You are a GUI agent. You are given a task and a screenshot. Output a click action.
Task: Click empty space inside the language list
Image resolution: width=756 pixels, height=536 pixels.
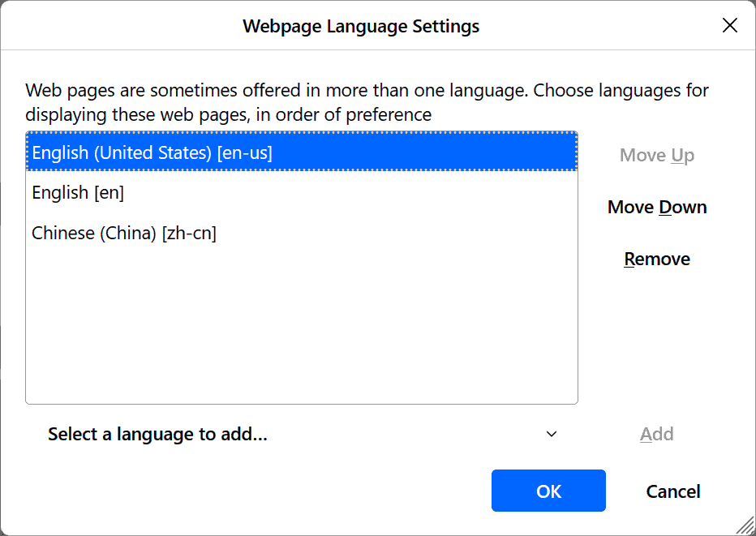click(x=300, y=324)
